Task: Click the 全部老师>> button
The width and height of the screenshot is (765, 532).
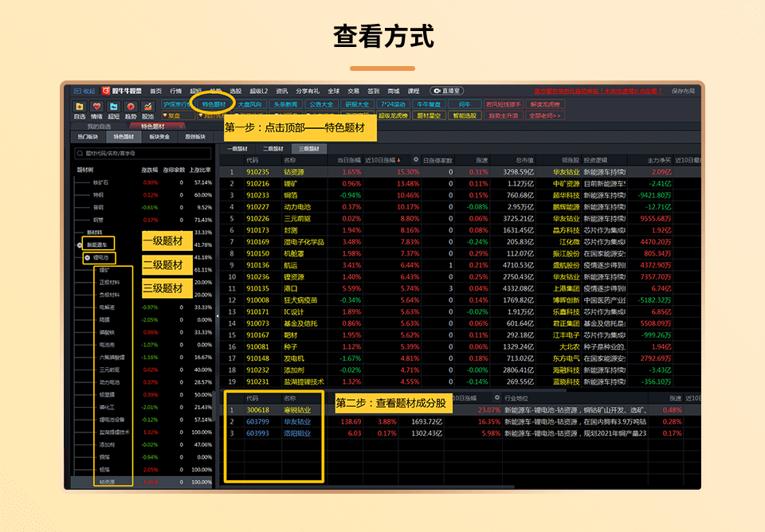Action: tap(545, 115)
